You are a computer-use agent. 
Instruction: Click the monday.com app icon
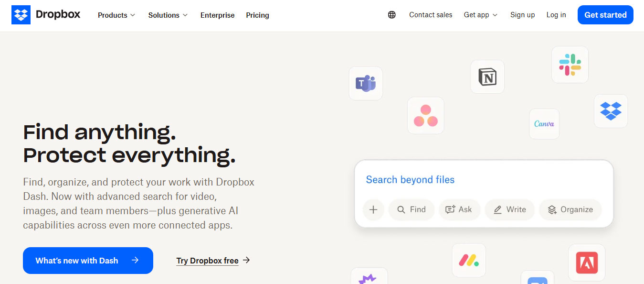pos(468,260)
